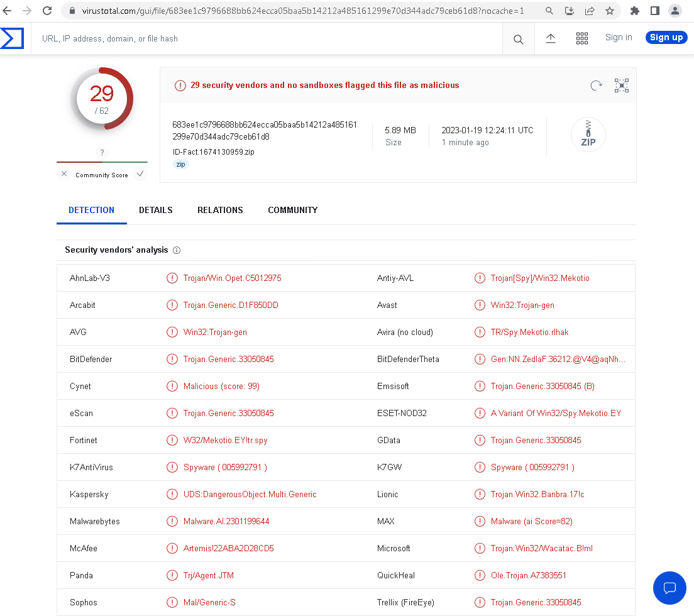Click the Sign up button
This screenshot has height=616, width=694.
(666, 37)
